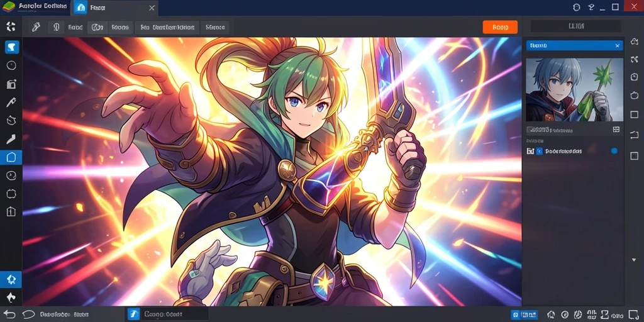The width and height of the screenshot is (644, 322).
Task: Open the dark field at top of right panel
Action: (x=576, y=26)
